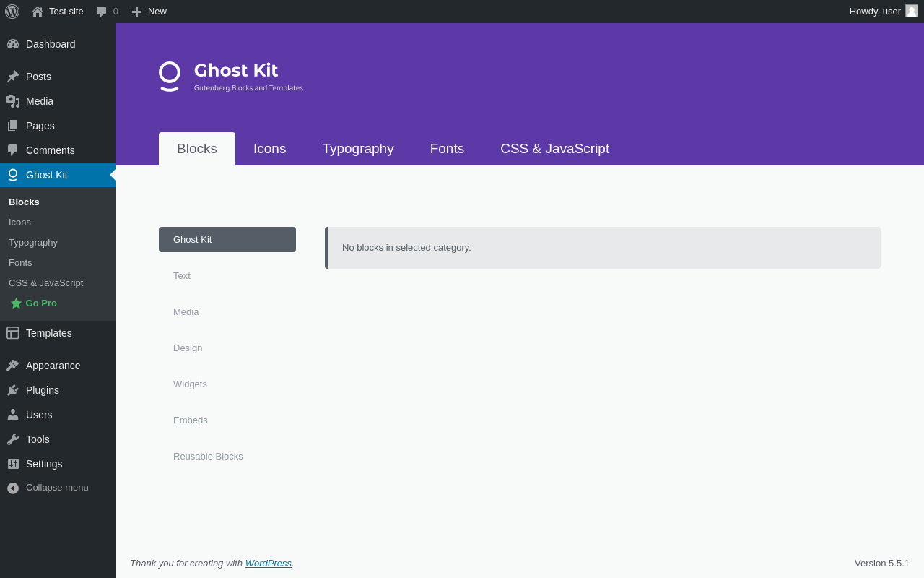Click the Go Pro star icon
This screenshot has height=578, width=924.
(16, 303)
